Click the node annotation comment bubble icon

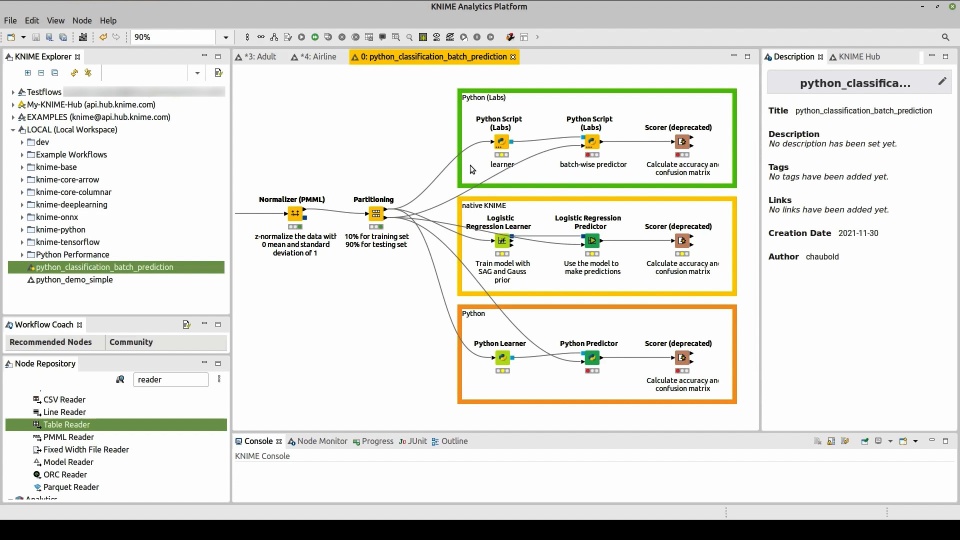[x=383, y=37]
